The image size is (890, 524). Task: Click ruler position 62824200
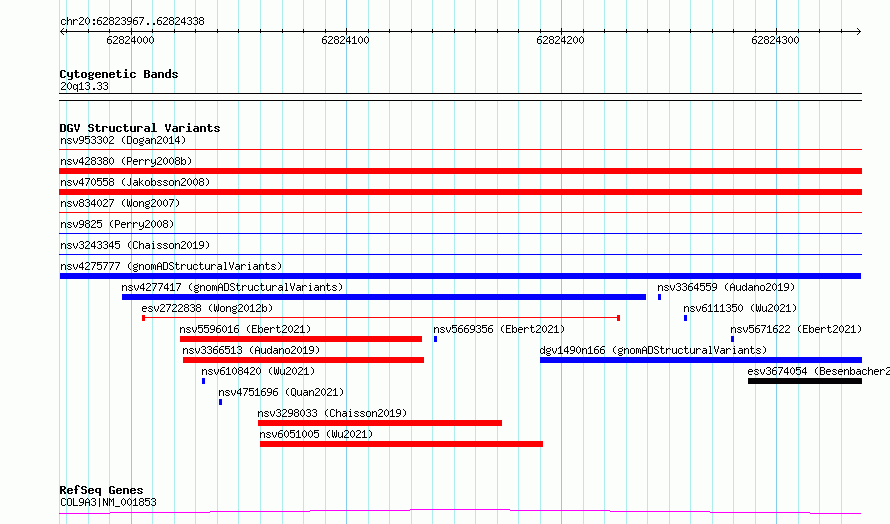[560, 40]
